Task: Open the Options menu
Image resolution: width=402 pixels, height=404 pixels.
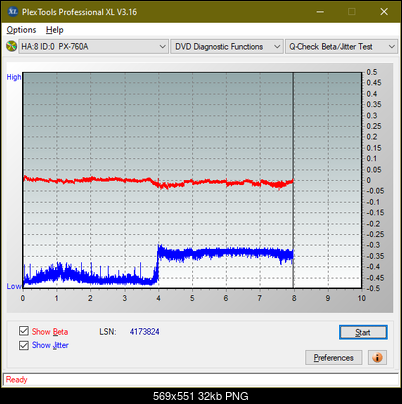Action: pos(21,30)
